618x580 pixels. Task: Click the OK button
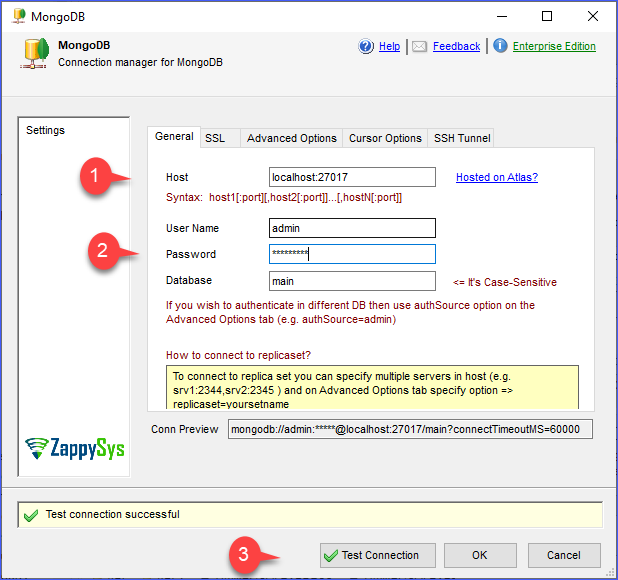tap(480, 555)
